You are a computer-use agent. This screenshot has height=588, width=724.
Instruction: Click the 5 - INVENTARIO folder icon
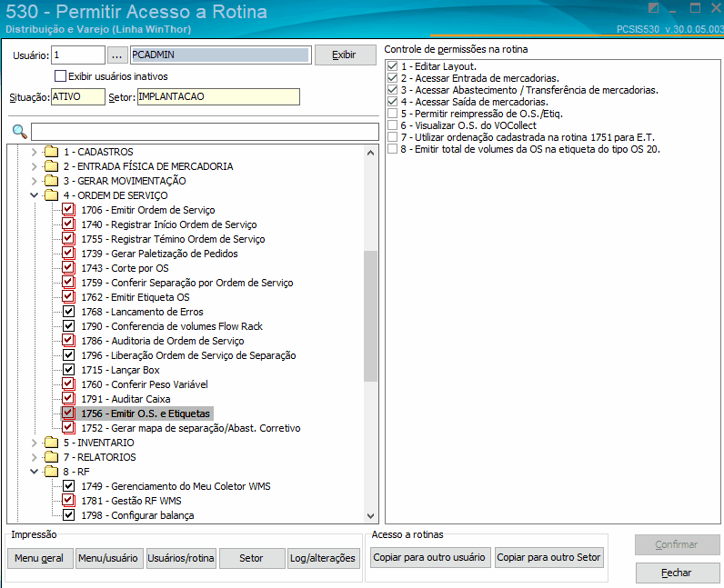[x=51, y=443]
